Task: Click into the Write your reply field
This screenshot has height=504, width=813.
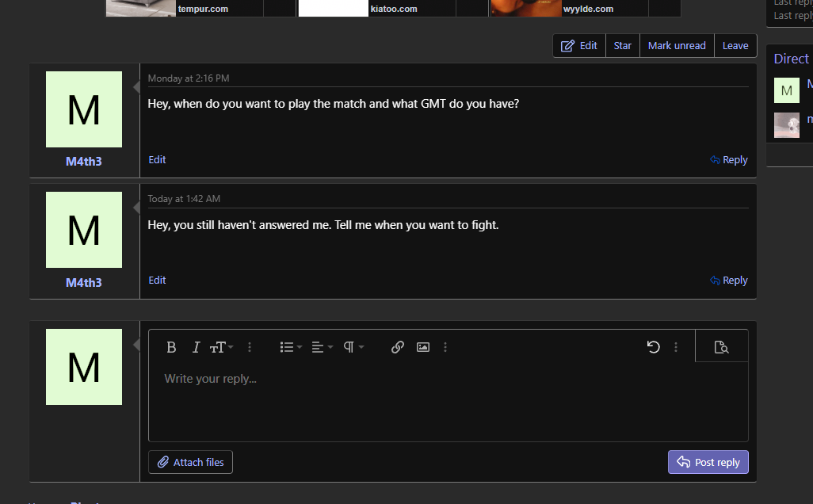Action: click(448, 401)
